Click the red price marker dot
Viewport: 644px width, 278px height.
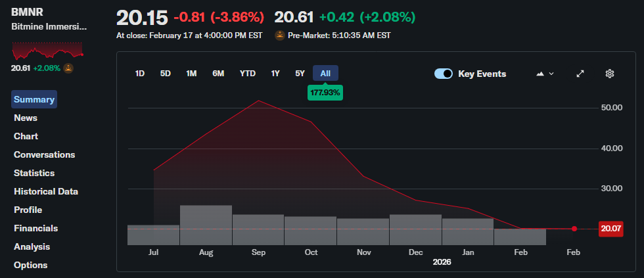[574, 229]
